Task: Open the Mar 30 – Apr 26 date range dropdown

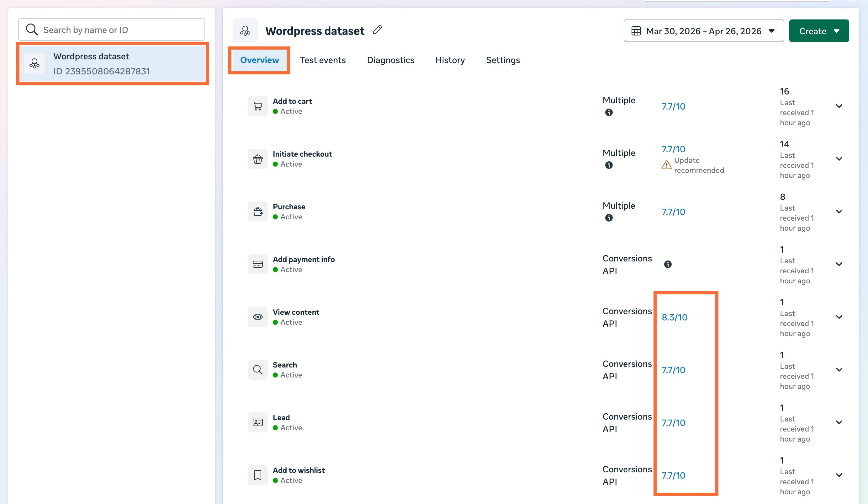Action: tap(704, 31)
